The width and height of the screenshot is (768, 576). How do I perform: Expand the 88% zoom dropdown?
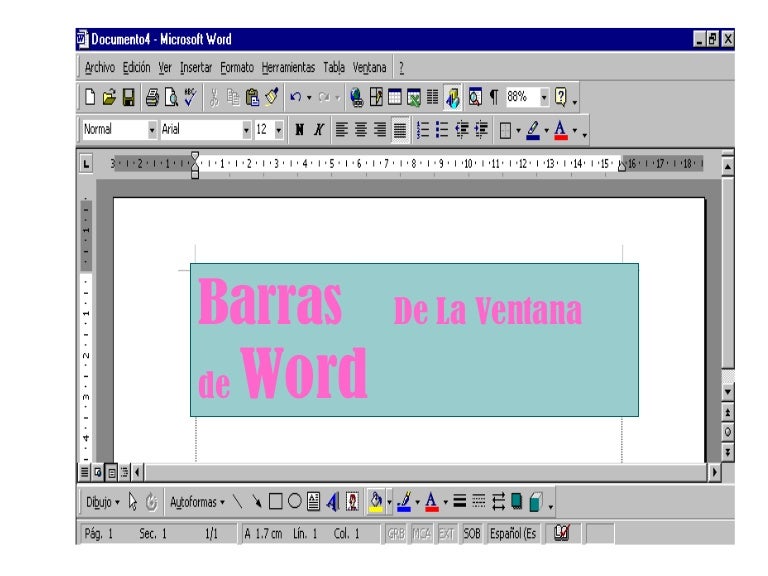tap(544, 98)
